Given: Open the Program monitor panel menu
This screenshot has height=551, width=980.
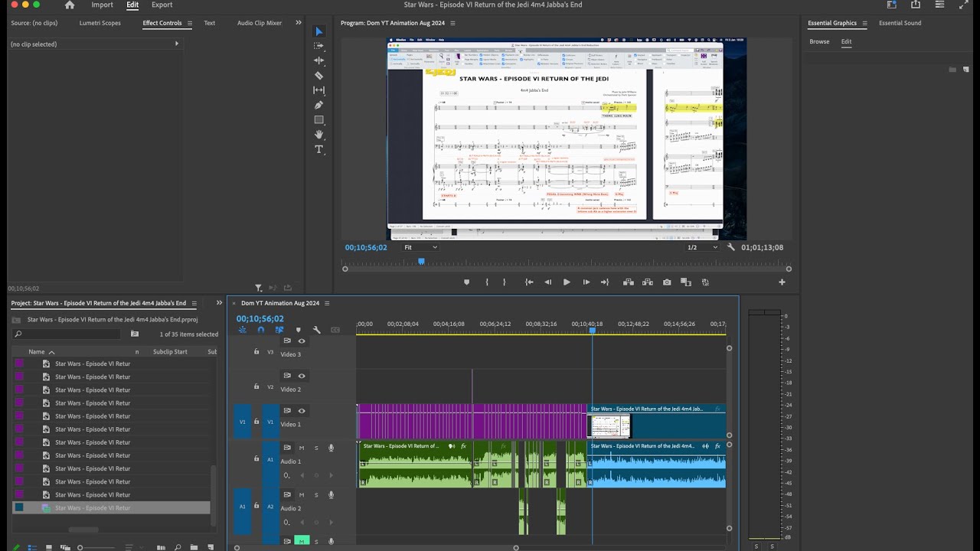Looking at the screenshot, I should [452, 23].
